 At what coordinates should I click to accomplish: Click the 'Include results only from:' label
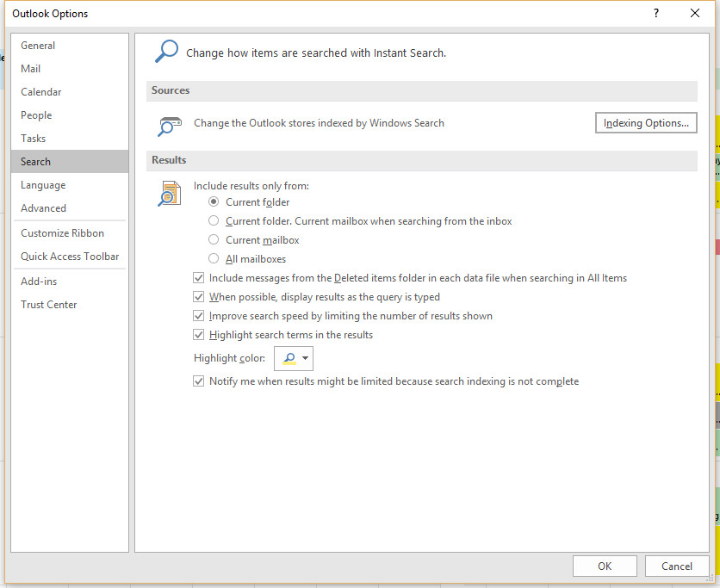coord(251,186)
